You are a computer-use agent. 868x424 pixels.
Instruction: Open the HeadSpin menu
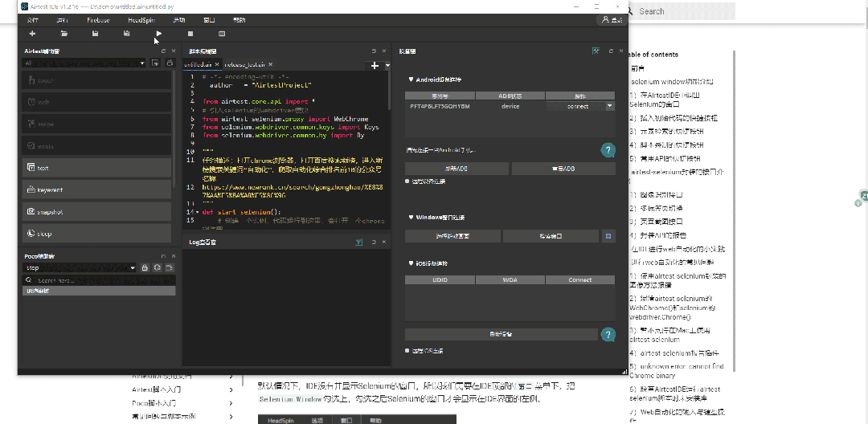141,20
